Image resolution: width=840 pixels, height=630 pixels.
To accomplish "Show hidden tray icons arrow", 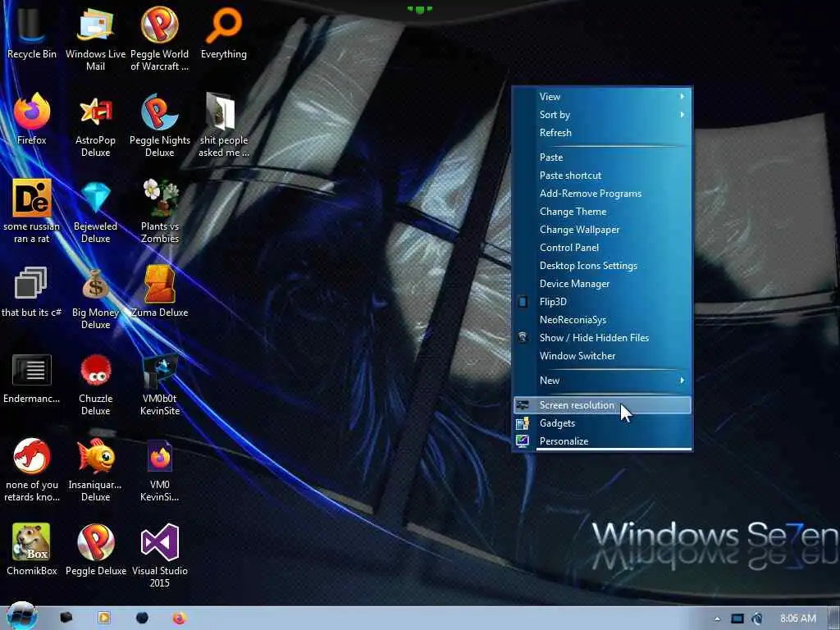I will (x=717, y=619).
